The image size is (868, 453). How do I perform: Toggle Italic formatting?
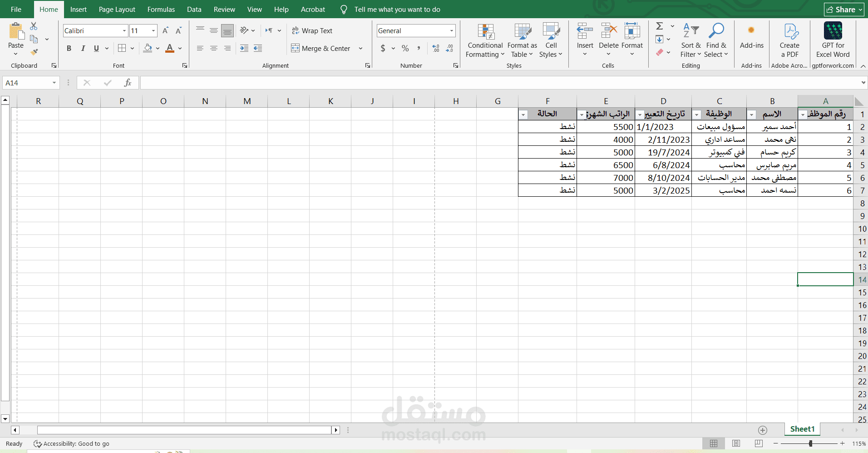[83, 48]
